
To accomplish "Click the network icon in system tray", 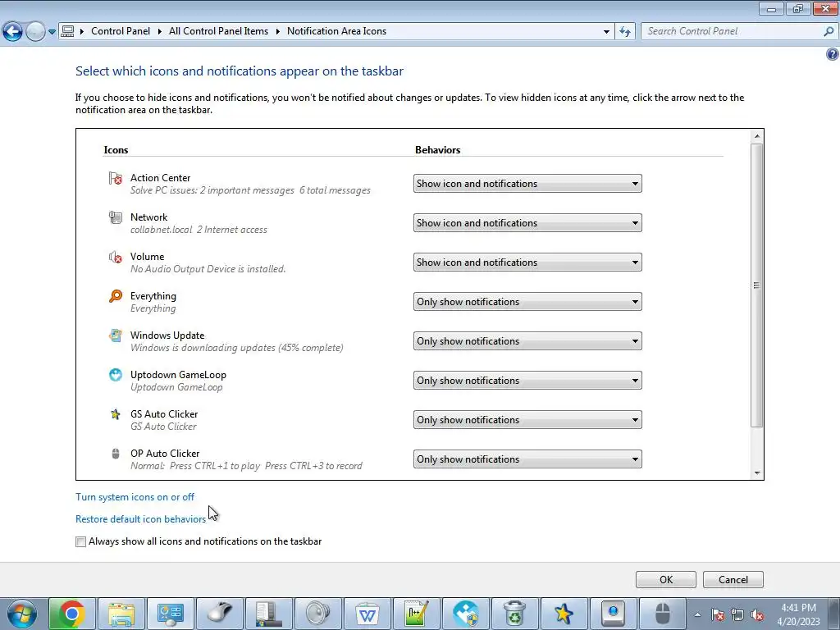I will coord(737,614).
